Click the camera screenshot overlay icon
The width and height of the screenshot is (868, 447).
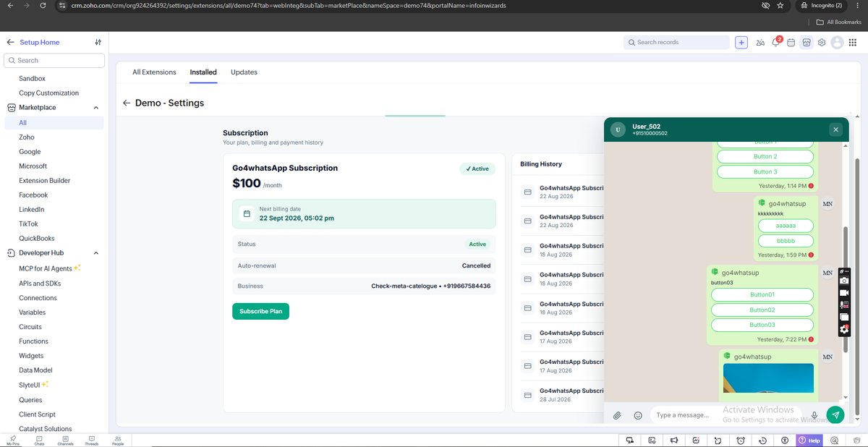pos(844,281)
